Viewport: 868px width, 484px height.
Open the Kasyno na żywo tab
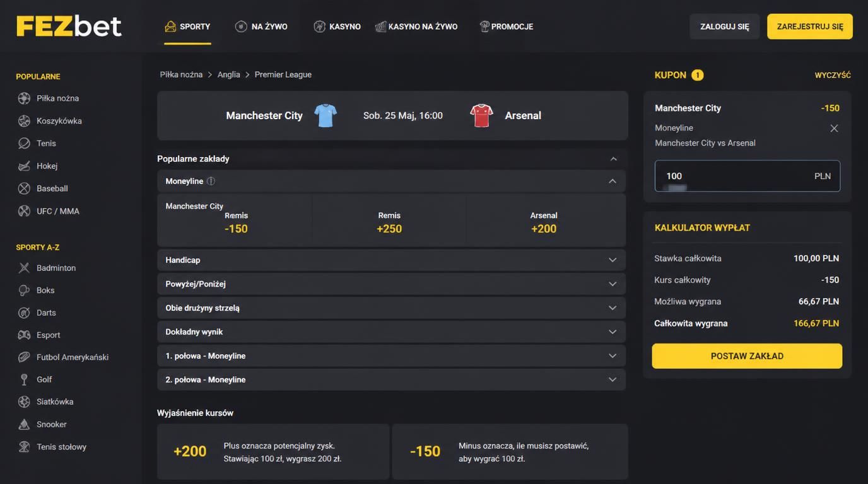pyautogui.click(x=416, y=26)
